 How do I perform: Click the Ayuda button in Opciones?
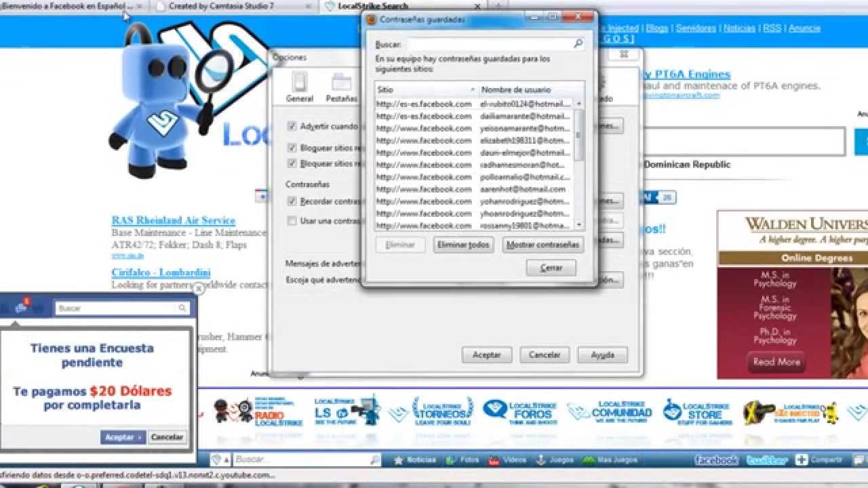pos(602,354)
